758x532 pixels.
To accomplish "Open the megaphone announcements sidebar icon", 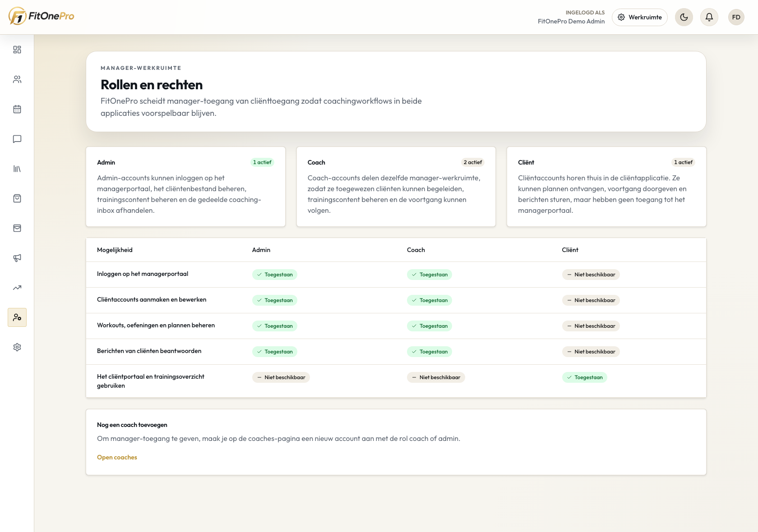I will [17, 258].
